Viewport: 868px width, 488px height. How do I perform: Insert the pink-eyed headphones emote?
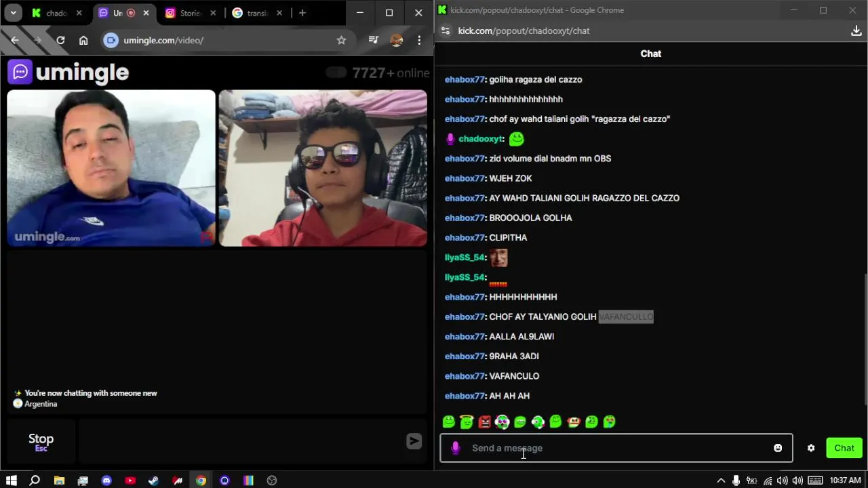click(x=502, y=422)
